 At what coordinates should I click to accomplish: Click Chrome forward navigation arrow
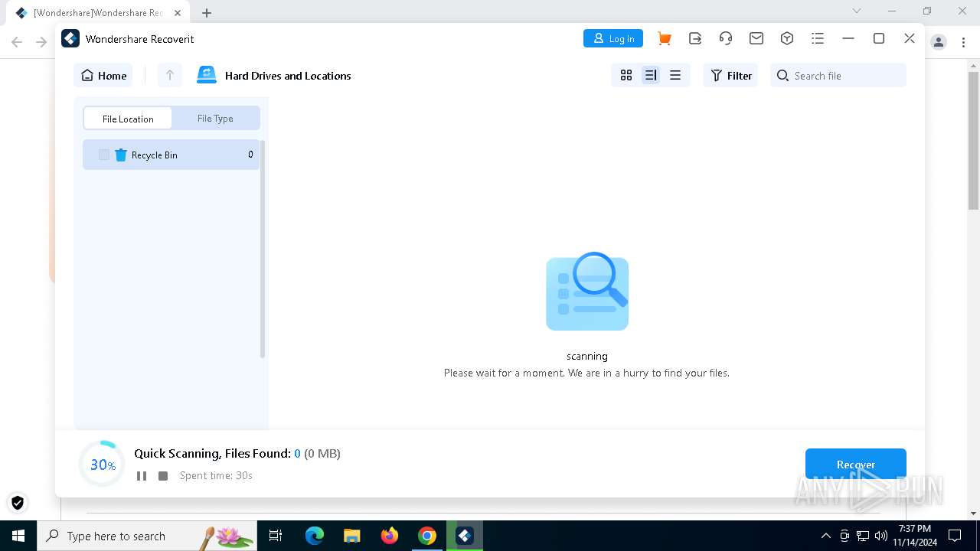[42, 42]
